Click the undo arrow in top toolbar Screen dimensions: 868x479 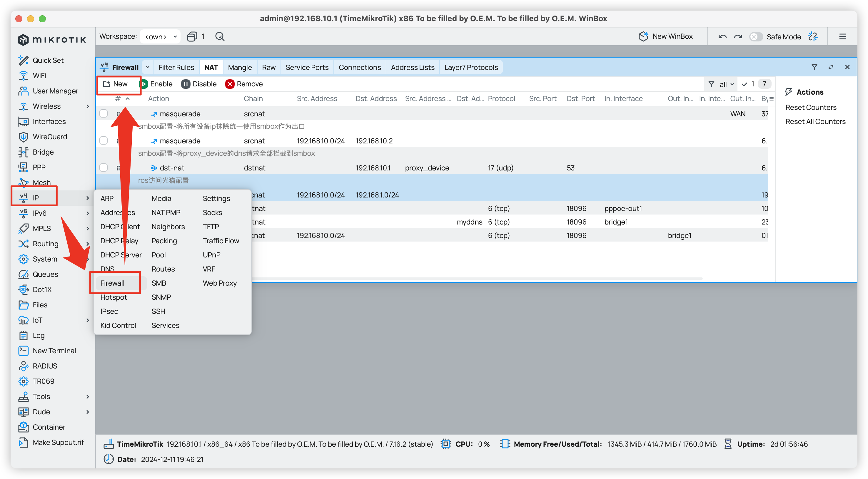click(x=722, y=37)
